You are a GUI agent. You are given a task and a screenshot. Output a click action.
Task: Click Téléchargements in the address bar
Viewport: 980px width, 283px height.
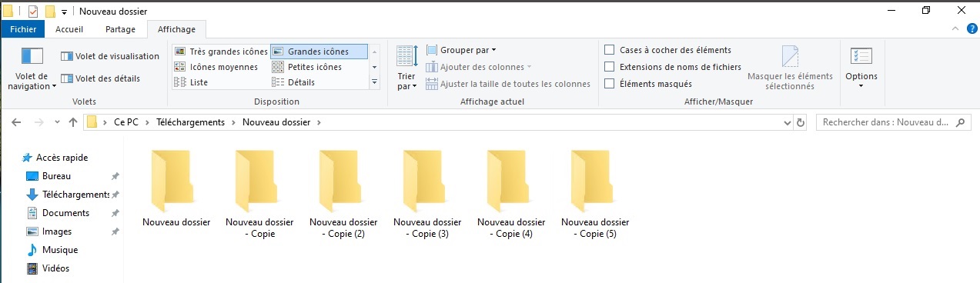[190, 122]
